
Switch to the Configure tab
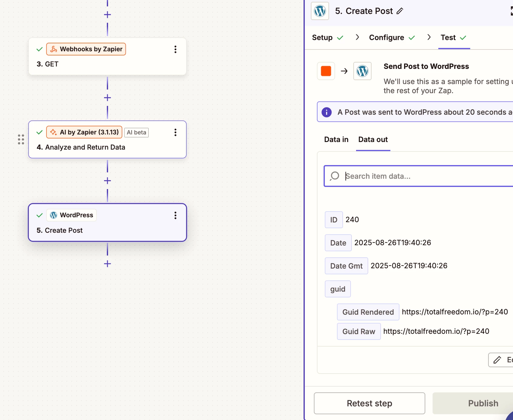pyautogui.click(x=392, y=38)
